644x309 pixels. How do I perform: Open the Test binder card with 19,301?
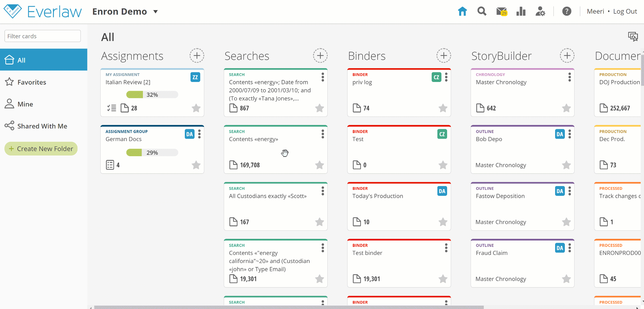tap(399, 263)
